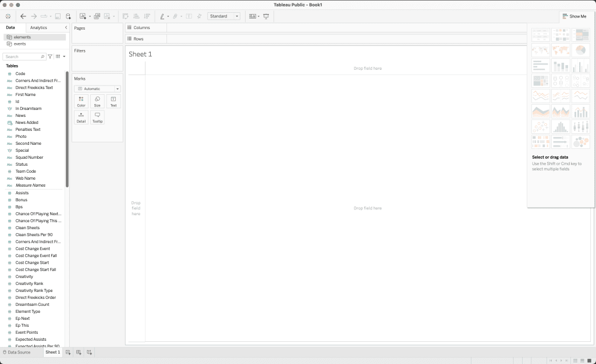Open the Group Members dropdown arrow
The width and height of the screenshot is (596, 364).
pos(181,16)
